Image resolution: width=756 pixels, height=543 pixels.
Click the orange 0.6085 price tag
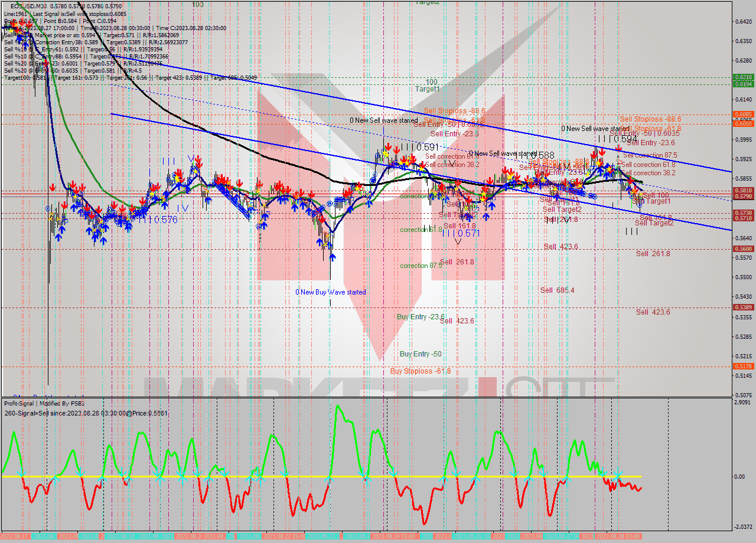click(x=743, y=115)
